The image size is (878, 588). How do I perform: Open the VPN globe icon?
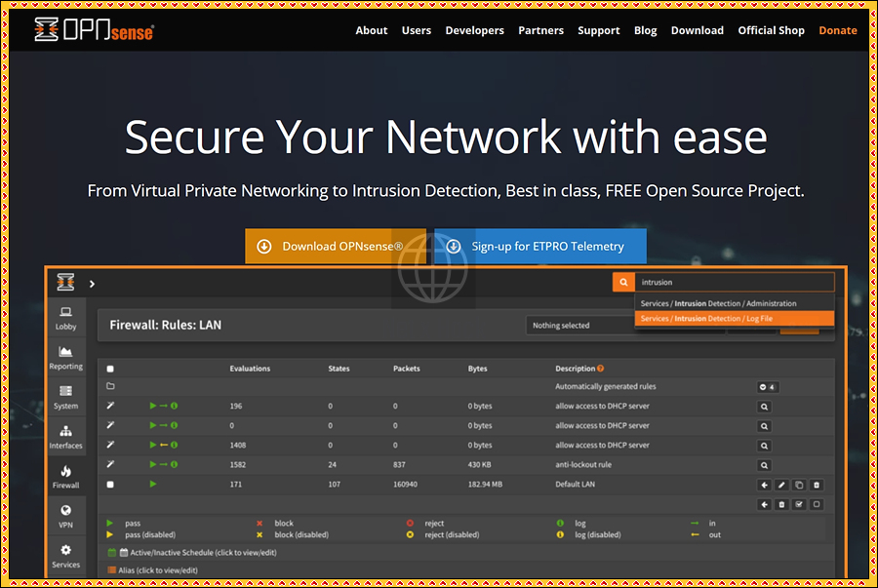pyautogui.click(x=65, y=517)
